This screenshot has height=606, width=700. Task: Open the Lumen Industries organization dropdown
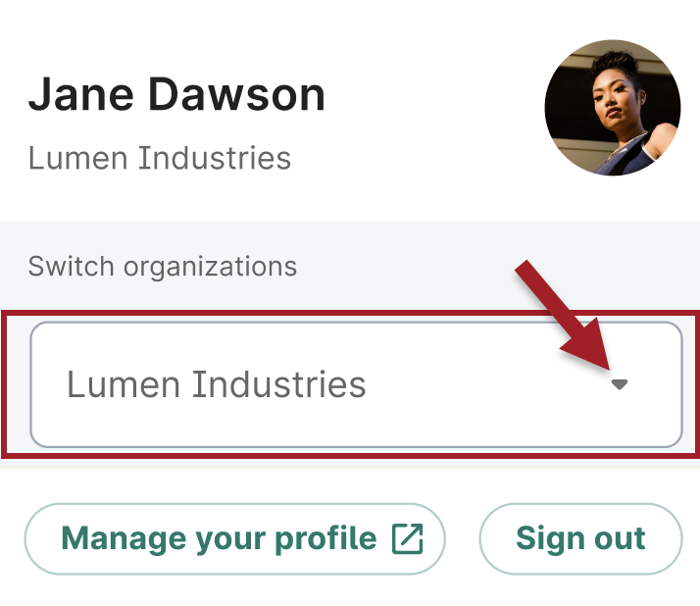coord(356,384)
